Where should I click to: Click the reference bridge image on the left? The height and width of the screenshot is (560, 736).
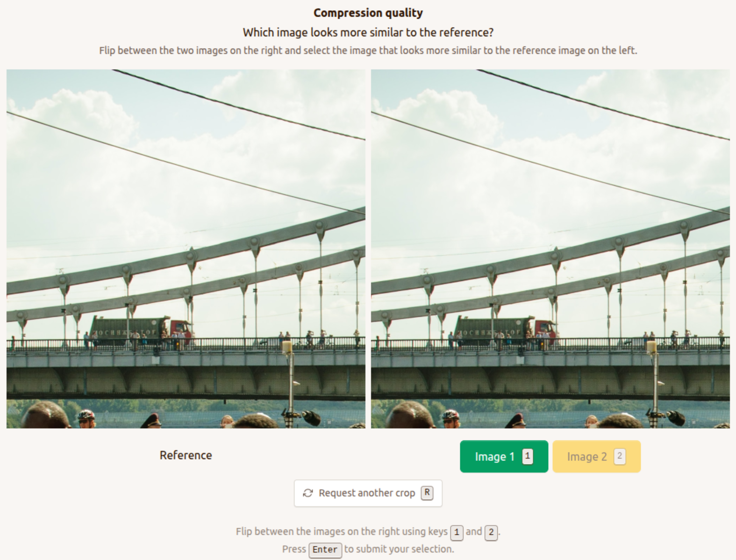186,249
